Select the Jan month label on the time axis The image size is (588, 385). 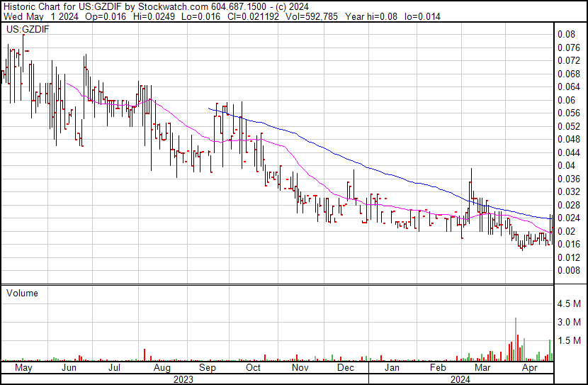tap(392, 368)
